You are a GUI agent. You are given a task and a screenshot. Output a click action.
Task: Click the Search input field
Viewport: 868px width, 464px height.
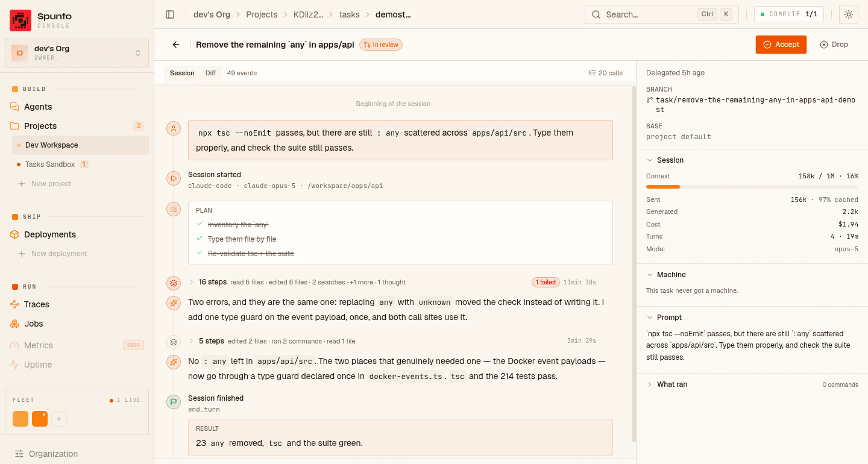pos(662,14)
